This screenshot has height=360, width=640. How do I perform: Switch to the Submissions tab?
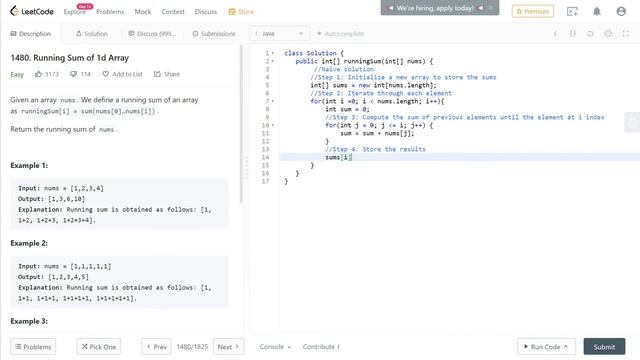click(x=214, y=33)
